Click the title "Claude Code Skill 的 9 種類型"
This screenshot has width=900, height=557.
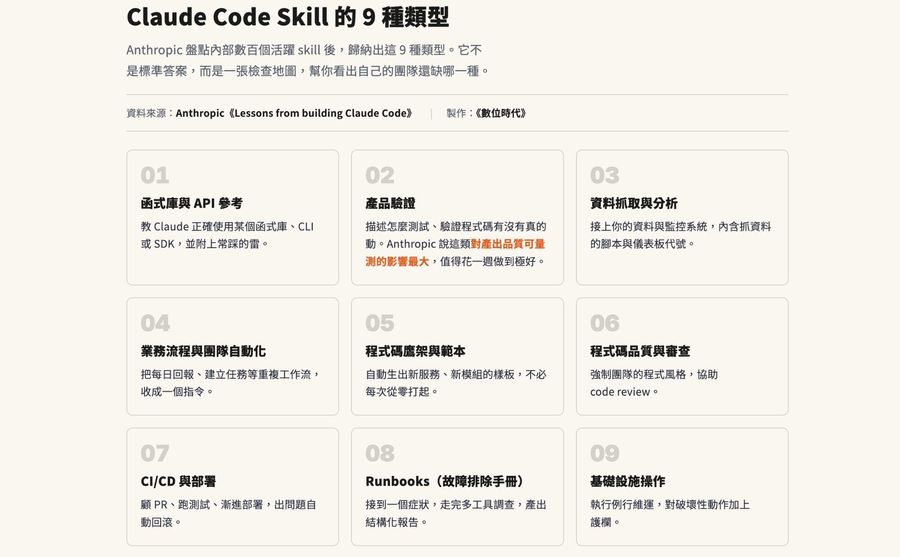288,17
